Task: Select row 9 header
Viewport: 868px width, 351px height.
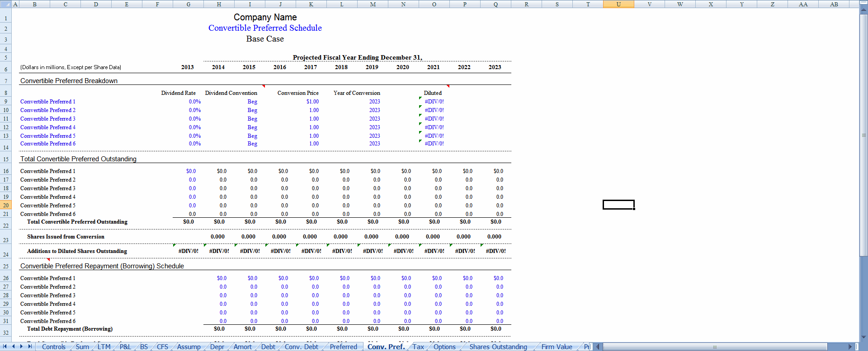Action: [6, 102]
